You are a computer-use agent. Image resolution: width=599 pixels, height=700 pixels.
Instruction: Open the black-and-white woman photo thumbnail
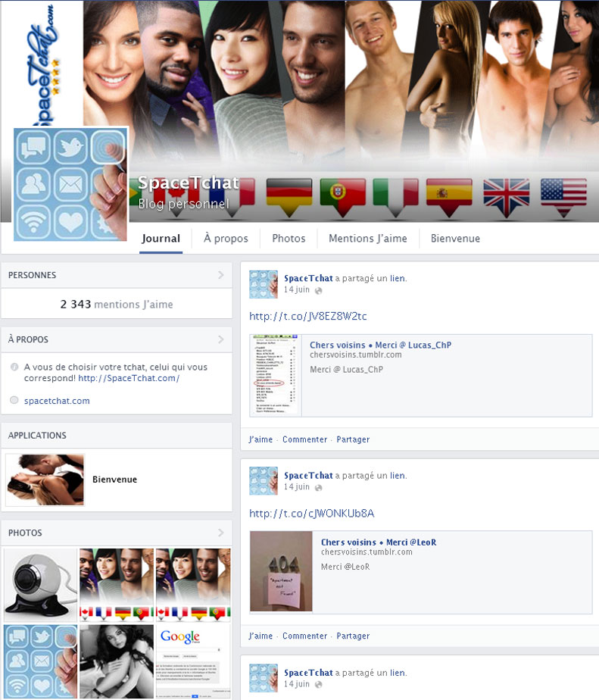pyautogui.click(x=117, y=661)
